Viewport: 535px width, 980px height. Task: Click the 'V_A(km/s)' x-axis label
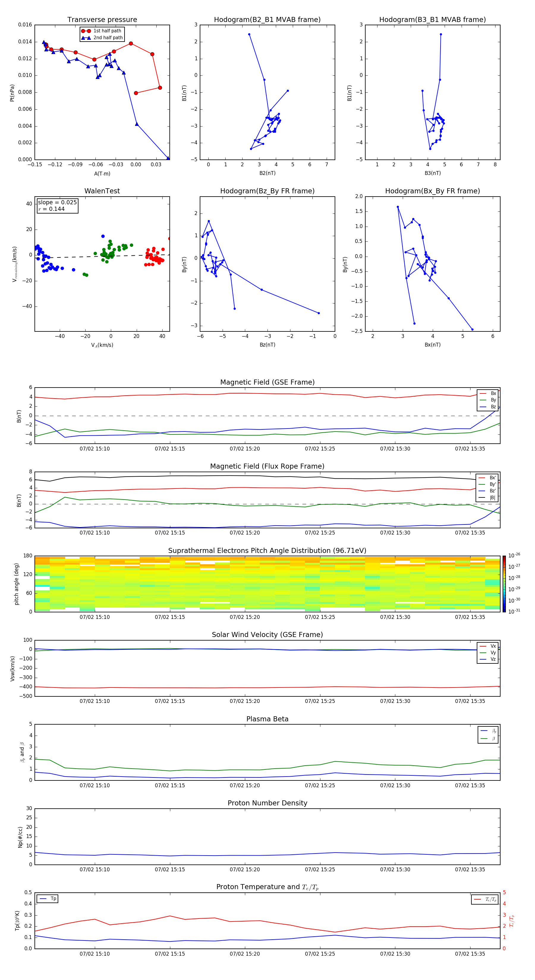click(x=102, y=345)
